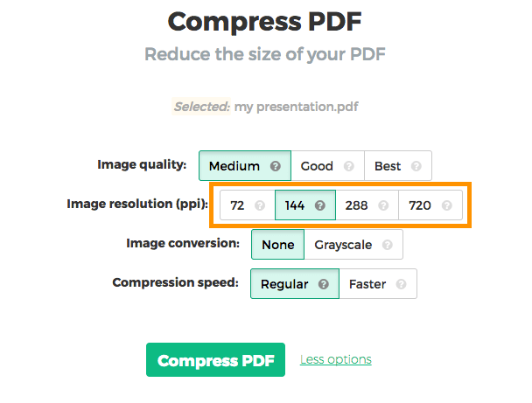Choose 720 ppi image resolution

click(420, 206)
